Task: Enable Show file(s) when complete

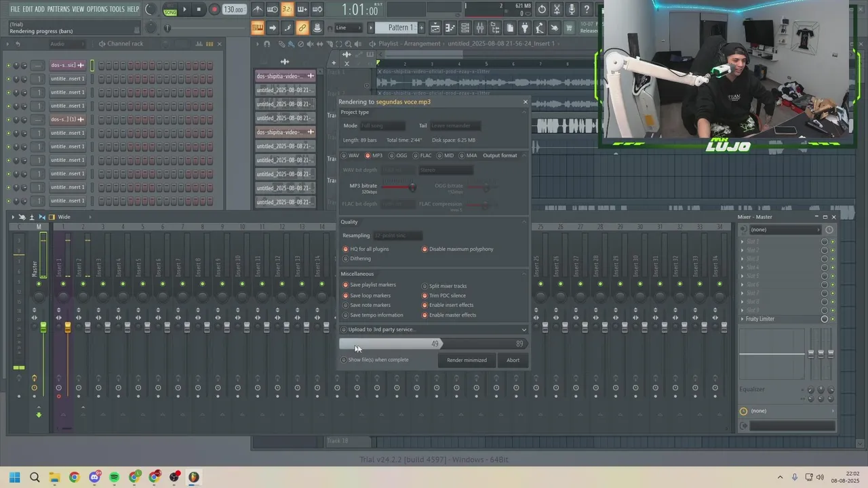Action: [x=375, y=360]
